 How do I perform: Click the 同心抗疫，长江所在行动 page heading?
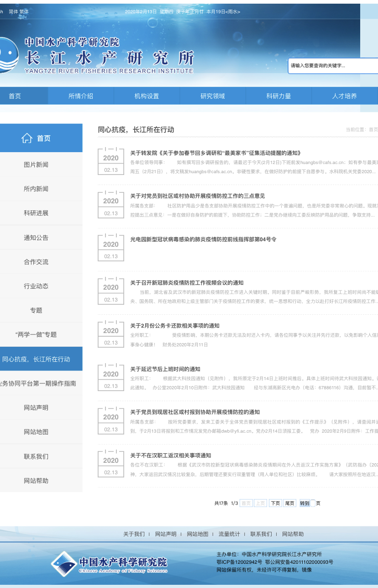136,130
